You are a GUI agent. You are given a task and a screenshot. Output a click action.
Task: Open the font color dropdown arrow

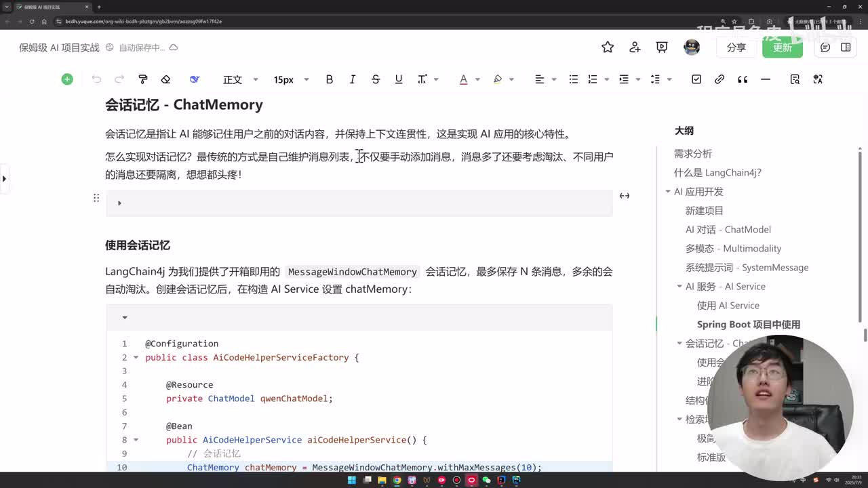(477, 79)
